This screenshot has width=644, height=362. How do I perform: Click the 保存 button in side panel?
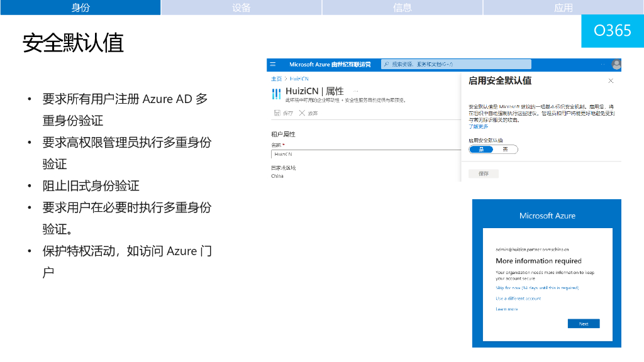[484, 173]
